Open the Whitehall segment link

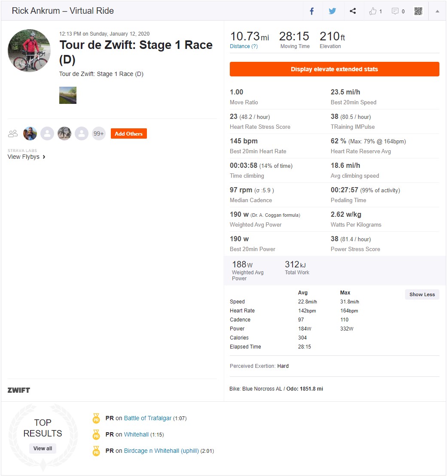tap(136, 434)
